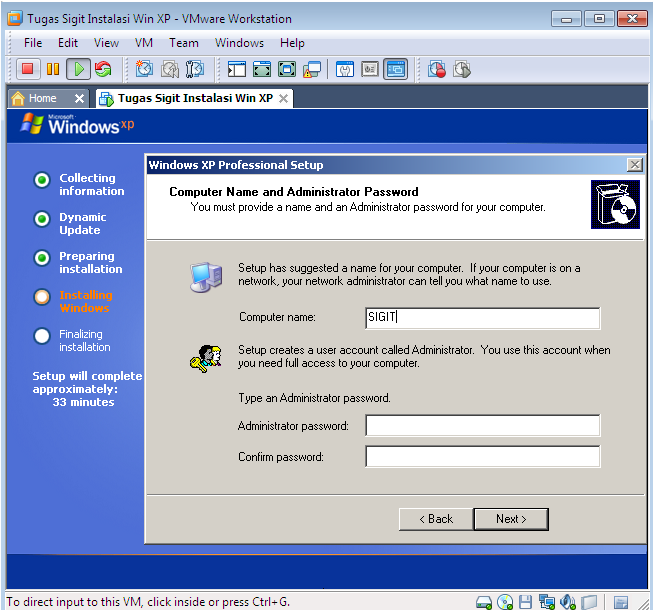Minimize the VMware Workstation window

[566, 19]
